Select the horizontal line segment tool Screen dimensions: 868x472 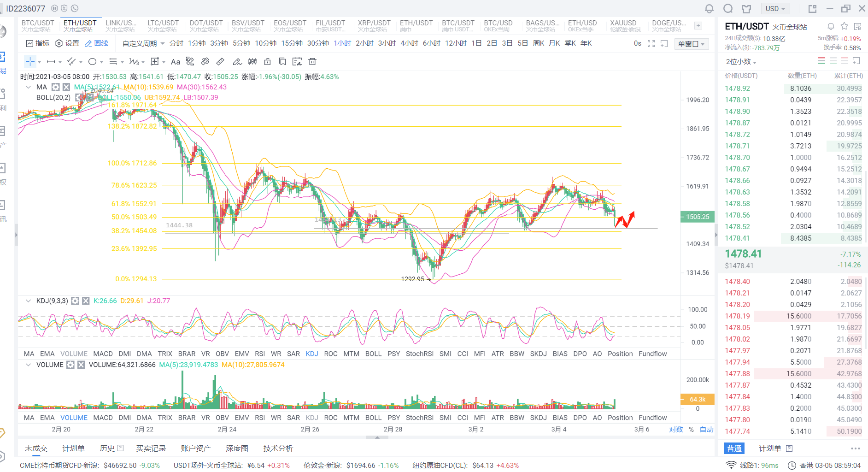tap(51, 61)
